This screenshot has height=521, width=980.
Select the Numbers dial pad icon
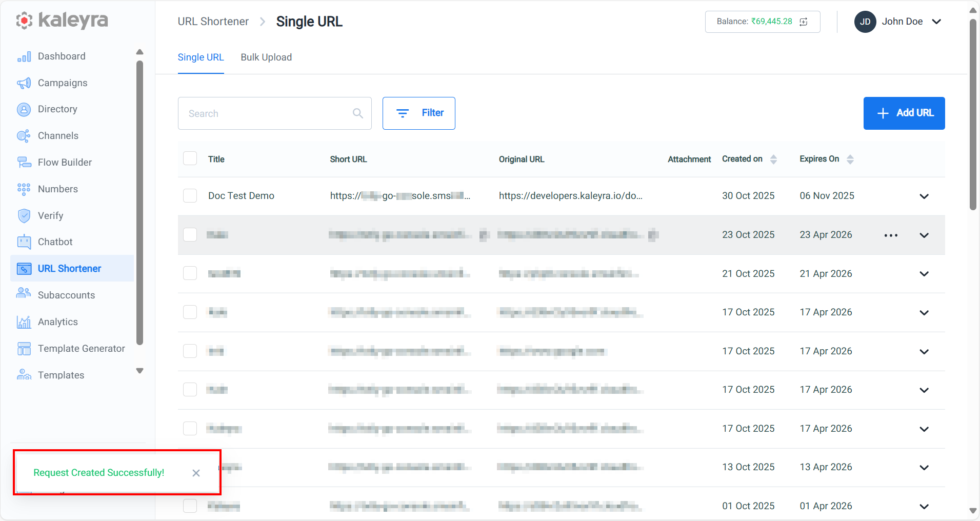(24, 189)
